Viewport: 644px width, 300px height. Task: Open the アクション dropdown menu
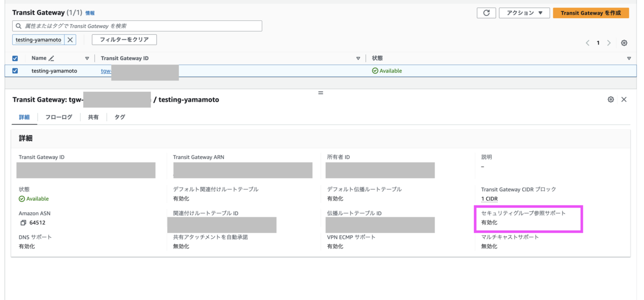(524, 13)
